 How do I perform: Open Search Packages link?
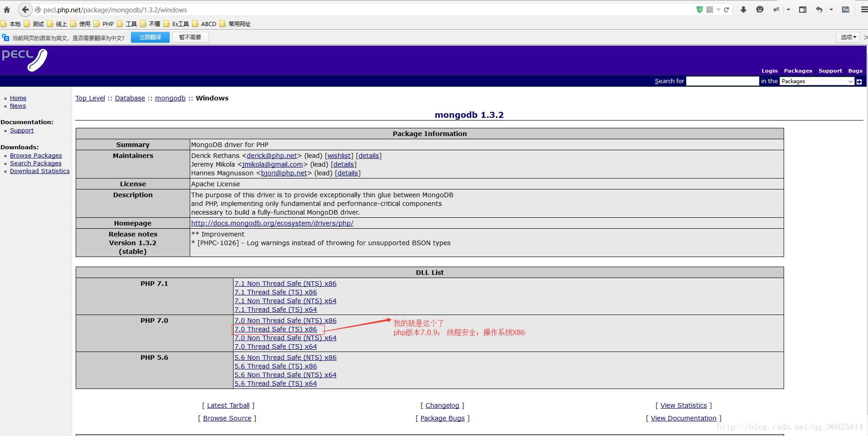pyautogui.click(x=36, y=163)
